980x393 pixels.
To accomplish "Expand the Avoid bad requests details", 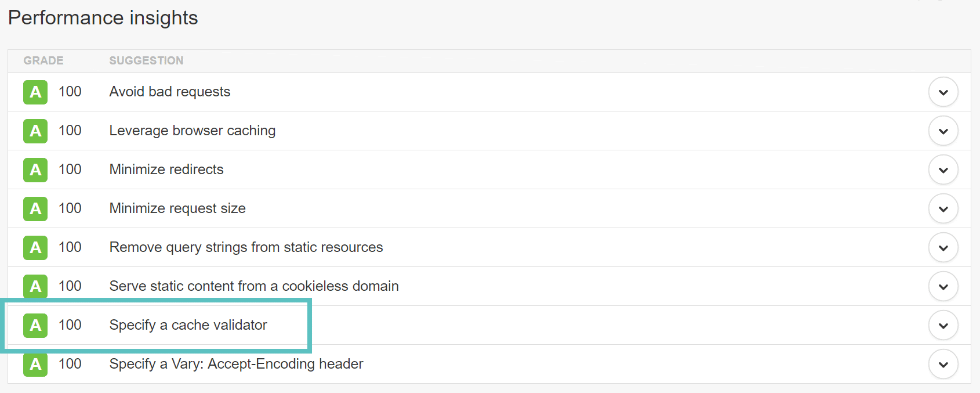I will [x=943, y=92].
